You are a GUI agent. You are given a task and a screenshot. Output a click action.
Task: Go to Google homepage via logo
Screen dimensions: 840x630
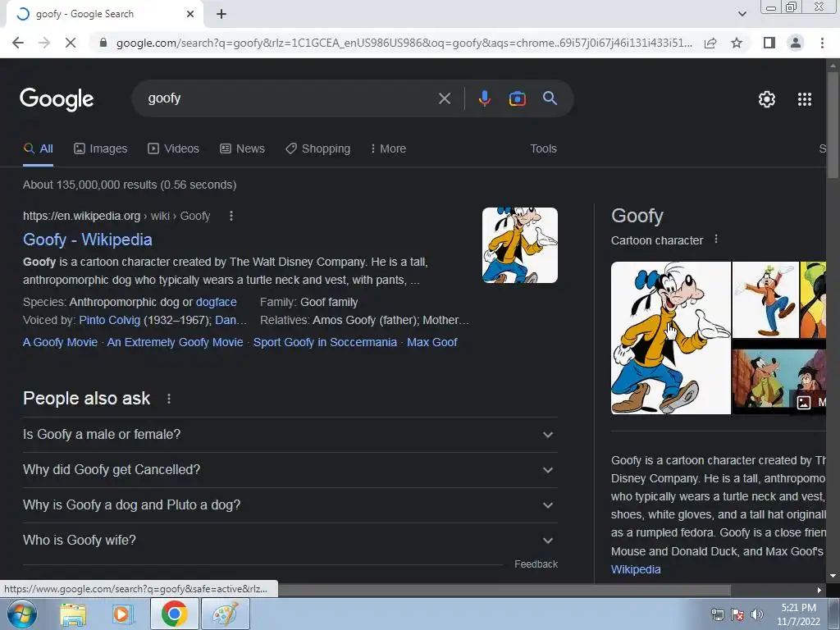[57, 99]
